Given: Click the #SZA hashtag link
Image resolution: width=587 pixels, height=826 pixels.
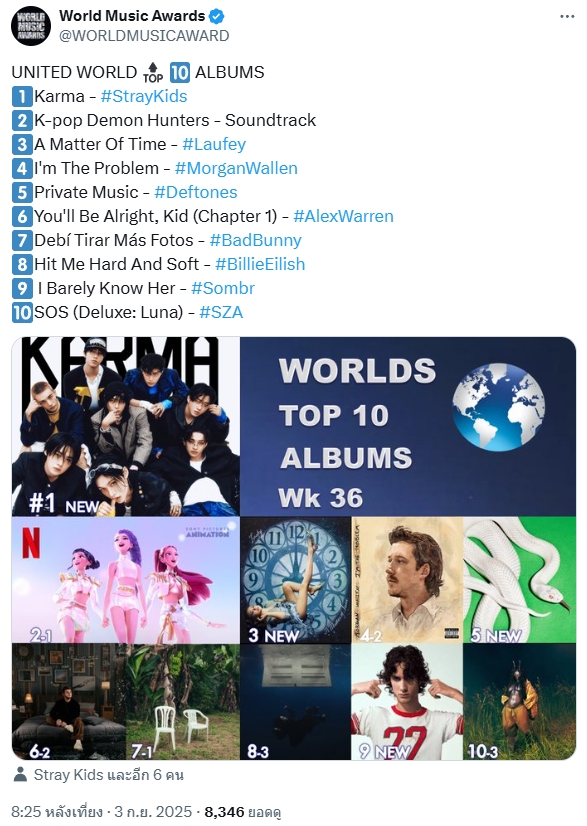Looking at the screenshot, I should [x=221, y=312].
